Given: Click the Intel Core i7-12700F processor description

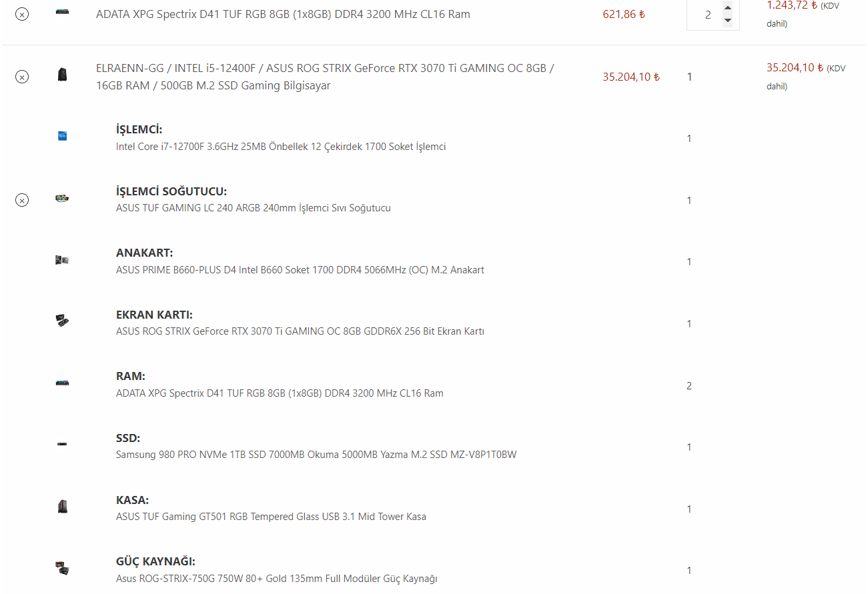Looking at the screenshot, I should 281,147.
